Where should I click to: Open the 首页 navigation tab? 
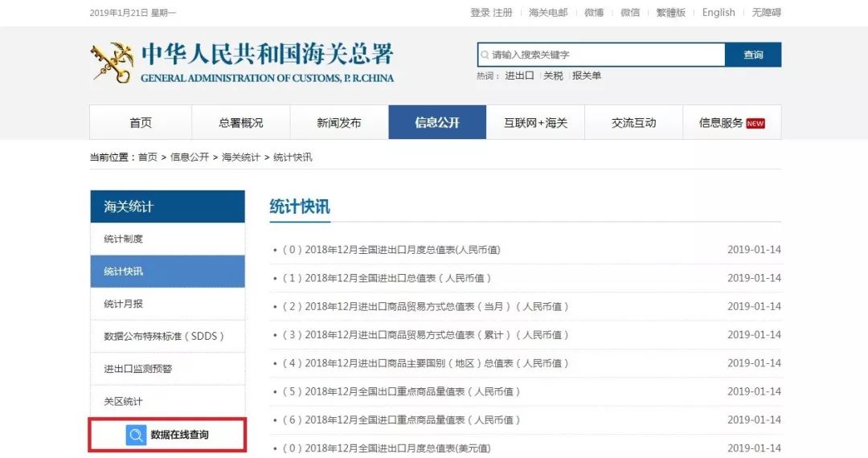click(x=141, y=122)
